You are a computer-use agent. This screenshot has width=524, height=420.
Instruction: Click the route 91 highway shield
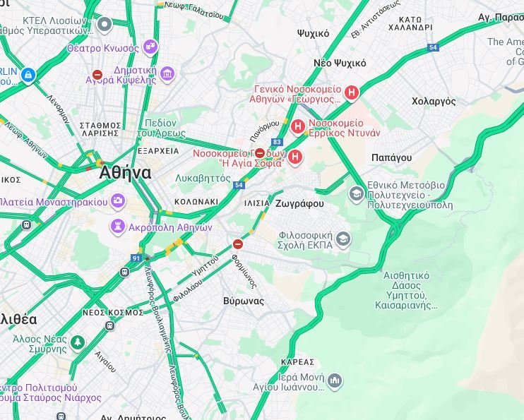pyautogui.click(x=136, y=258)
